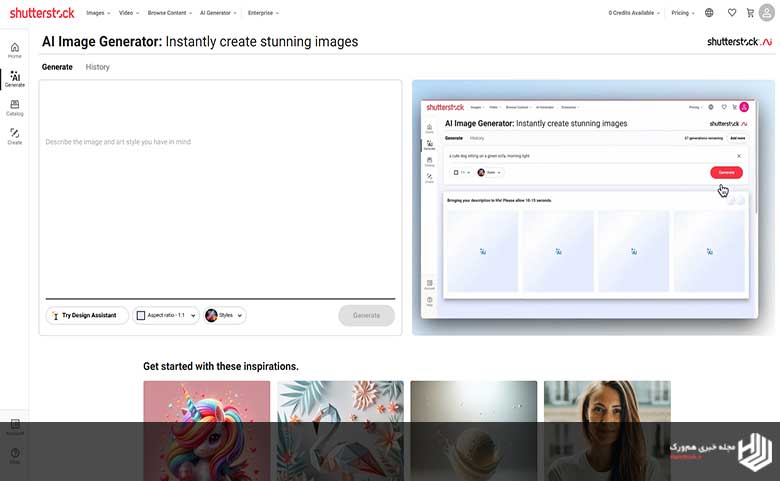Click the image description prompt field
780x481 pixels.
click(220, 142)
